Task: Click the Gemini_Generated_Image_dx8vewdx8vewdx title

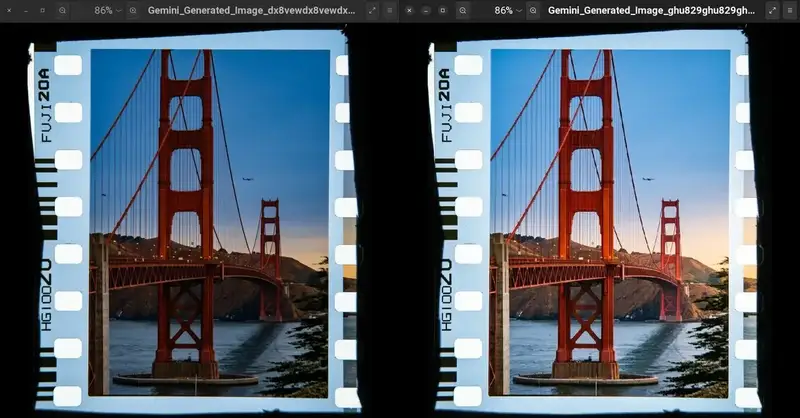Action: [251, 10]
